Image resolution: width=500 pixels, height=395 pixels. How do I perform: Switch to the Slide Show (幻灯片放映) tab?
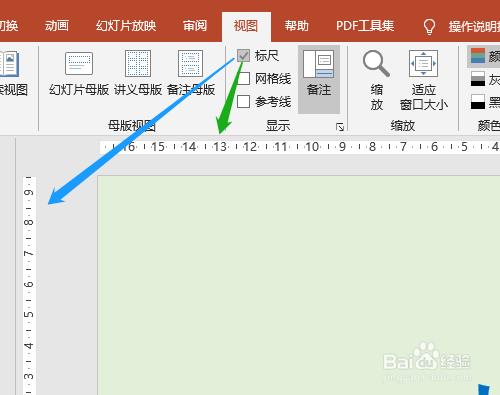pos(126,26)
